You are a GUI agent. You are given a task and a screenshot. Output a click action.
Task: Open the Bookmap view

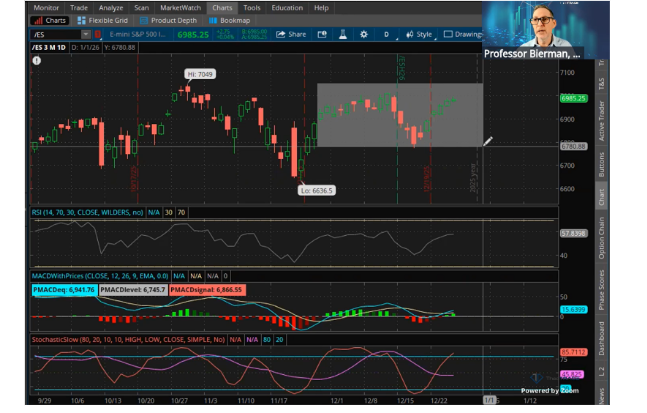230,20
